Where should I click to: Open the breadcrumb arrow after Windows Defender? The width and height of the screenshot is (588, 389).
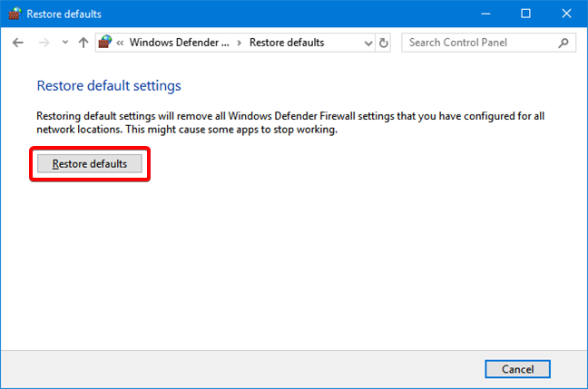[x=239, y=44]
